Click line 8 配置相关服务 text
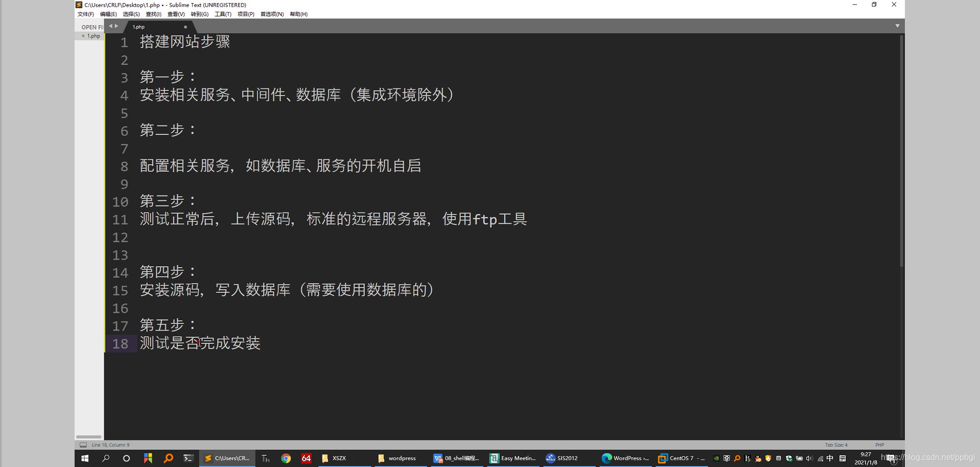Image resolution: width=980 pixels, height=467 pixels. pos(281,166)
